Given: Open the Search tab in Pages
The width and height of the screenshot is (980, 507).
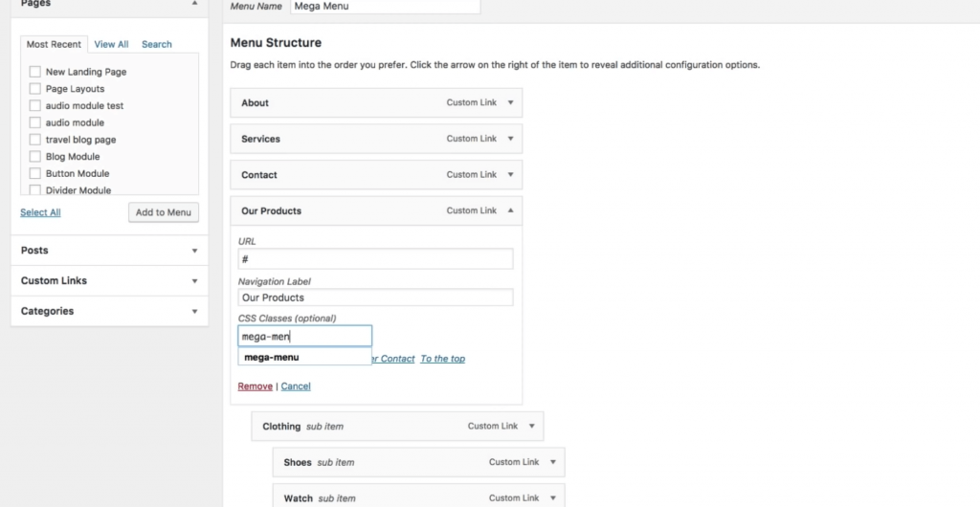Looking at the screenshot, I should tap(157, 44).
